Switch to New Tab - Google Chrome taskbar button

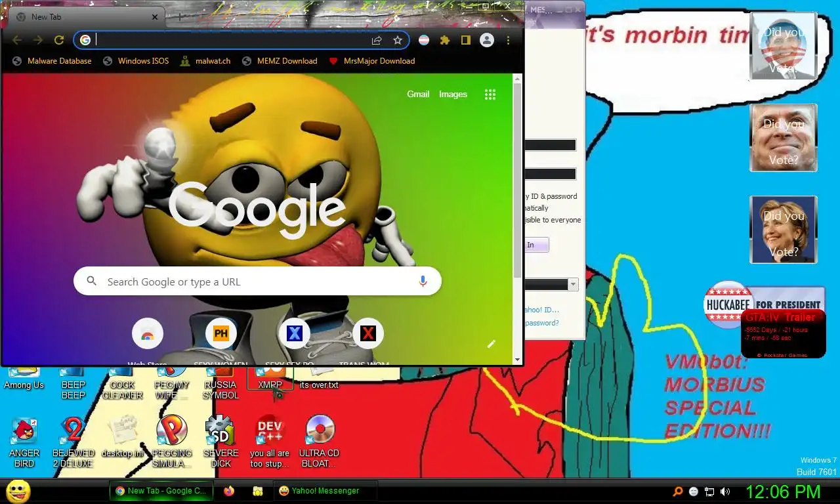(161, 491)
